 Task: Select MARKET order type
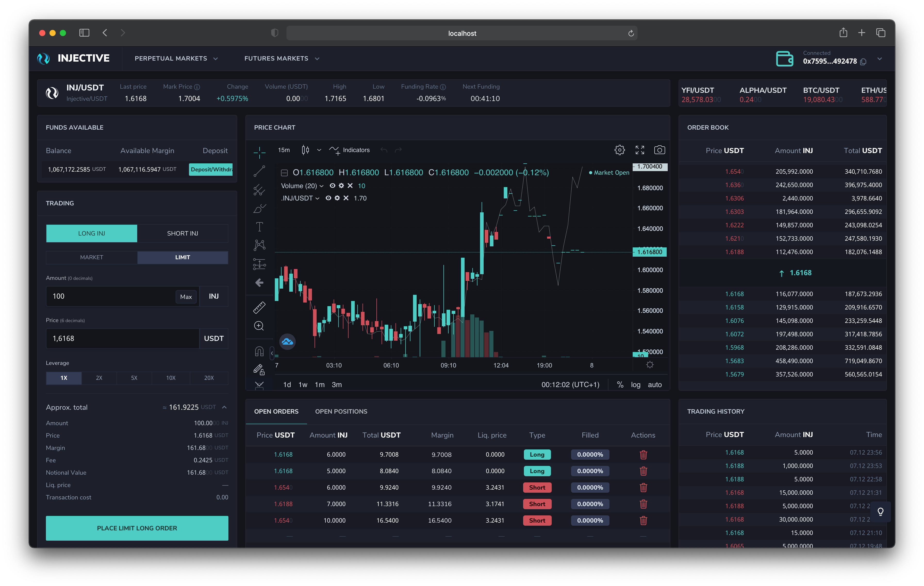[91, 257]
